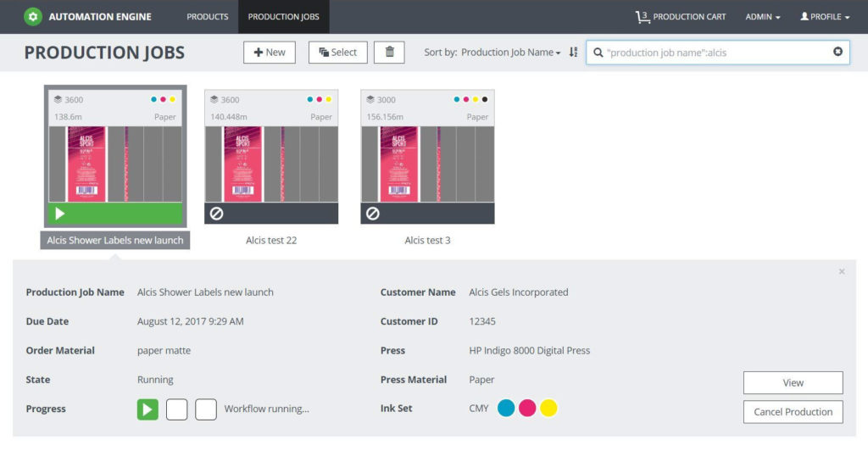Click the magenta ink swatch
Screen dimensions: 868x462
point(527,409)
